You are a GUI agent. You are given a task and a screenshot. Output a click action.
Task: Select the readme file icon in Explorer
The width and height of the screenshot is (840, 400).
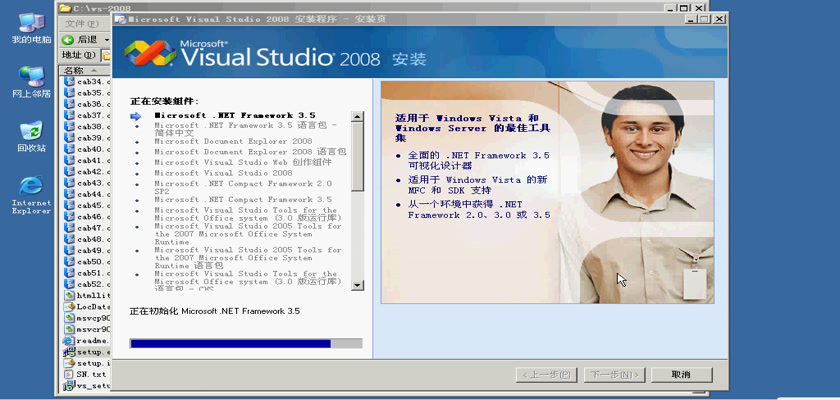[70, 341]
